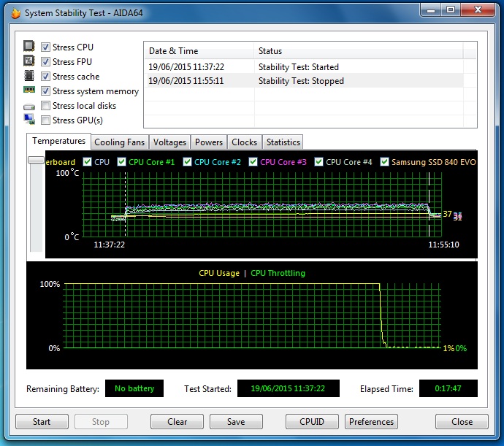Open the Preferences dialog
504x446 pixels.
click(x=371, y=421)
